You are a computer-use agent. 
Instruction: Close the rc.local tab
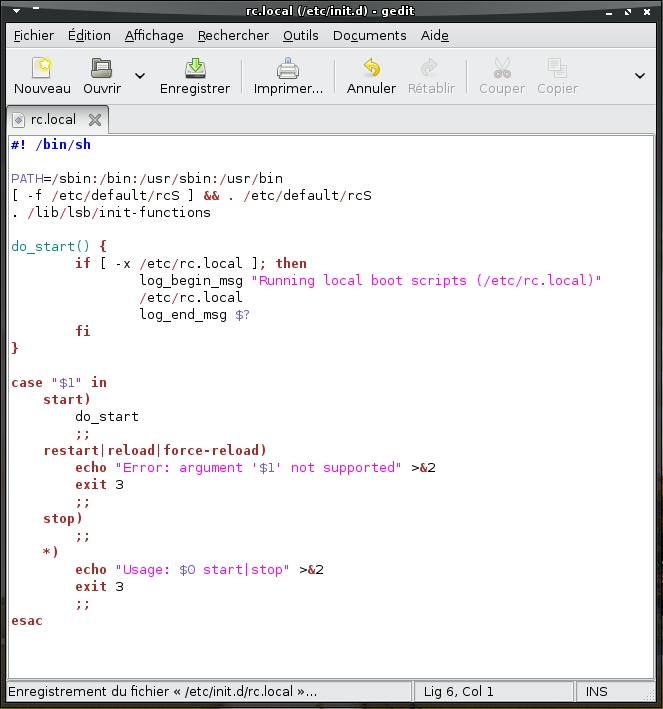[x=95, y=120]
